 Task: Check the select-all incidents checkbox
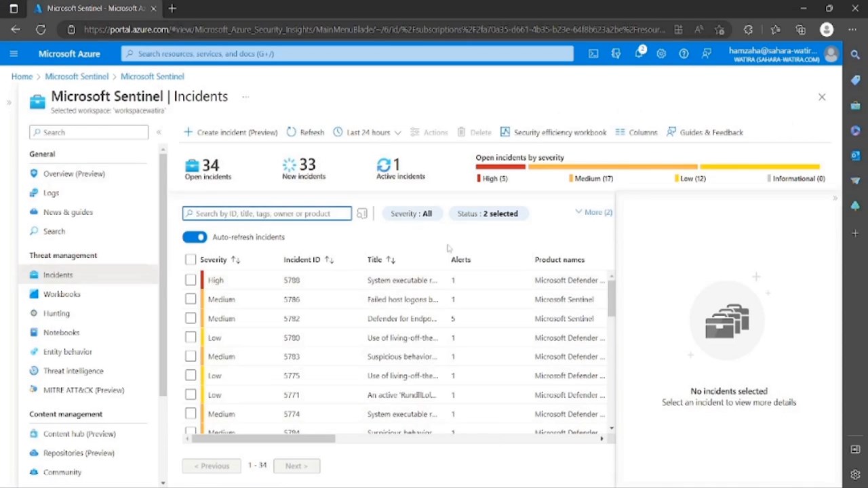point(191,260)
